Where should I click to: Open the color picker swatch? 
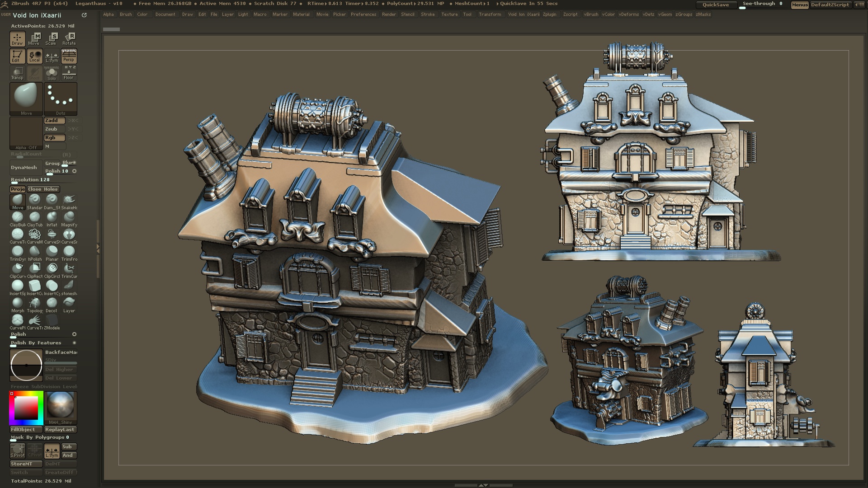tap(26, 408)
